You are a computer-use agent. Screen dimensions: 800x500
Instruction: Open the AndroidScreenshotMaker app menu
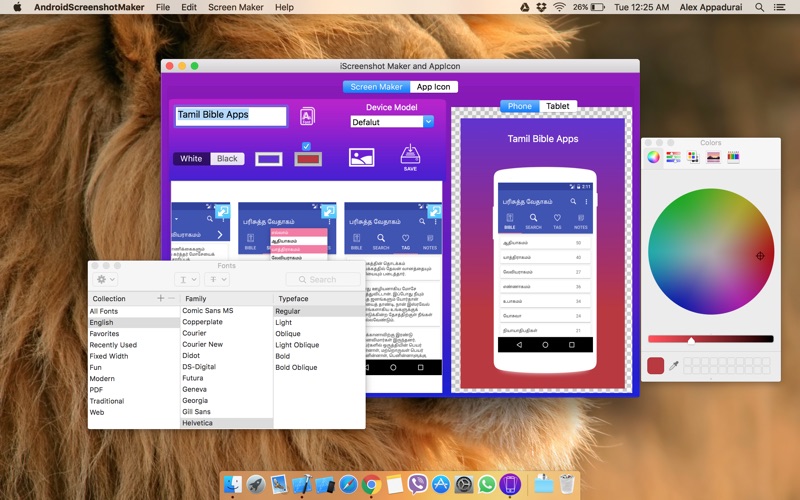(89, 7)
